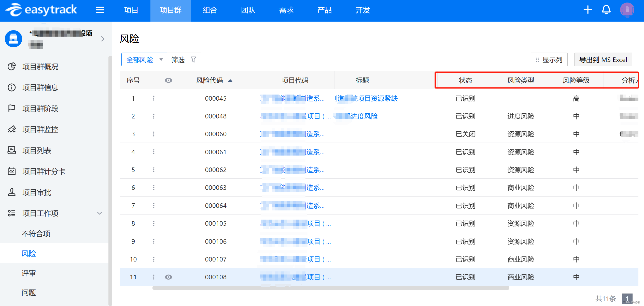
Task: Click the filter funnel icon next to 筛选
Action: coord(193,60)
